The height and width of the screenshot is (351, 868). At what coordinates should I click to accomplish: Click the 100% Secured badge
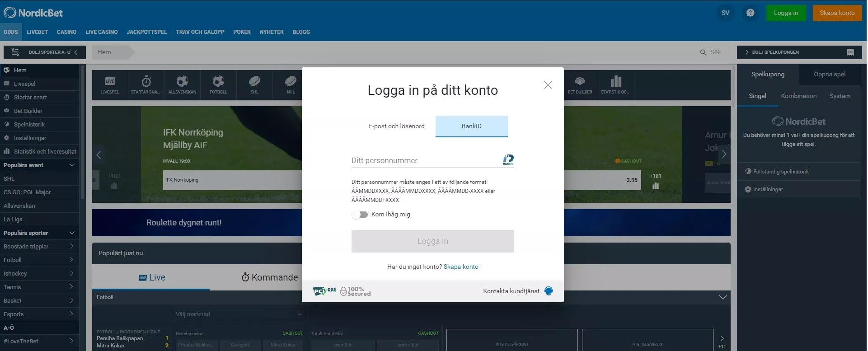click(356, 291)
